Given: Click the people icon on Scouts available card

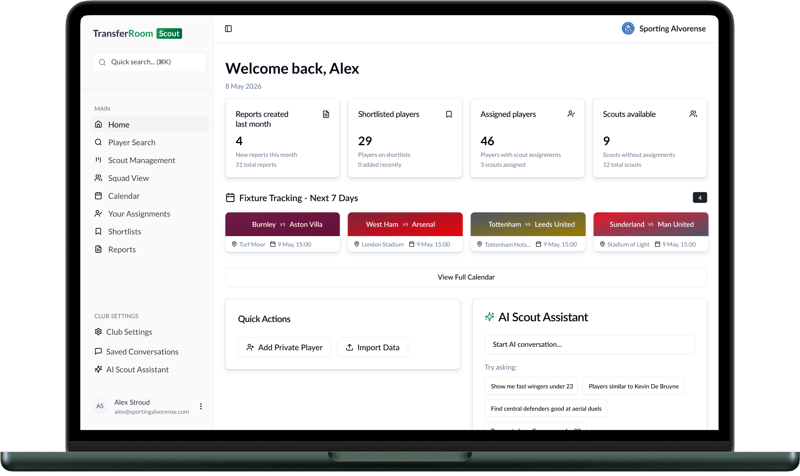Looking at the screenshot, I should click(693, 114).
